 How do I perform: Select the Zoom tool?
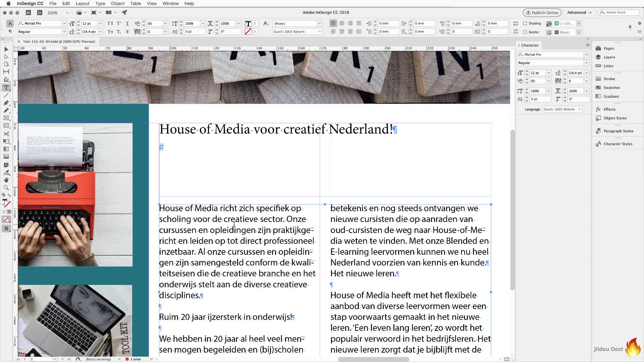pos(6,188)
